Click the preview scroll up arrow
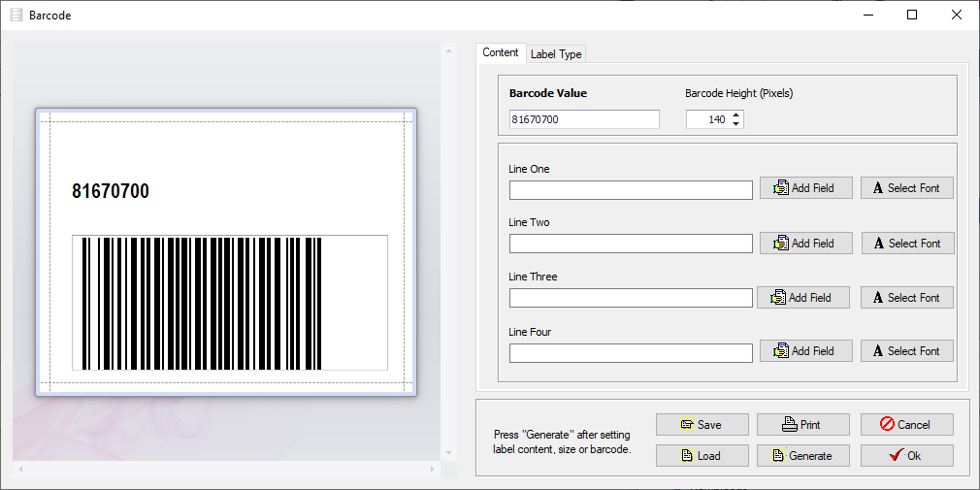The width and height of the screenshot is (980, 490). point(448,50)
